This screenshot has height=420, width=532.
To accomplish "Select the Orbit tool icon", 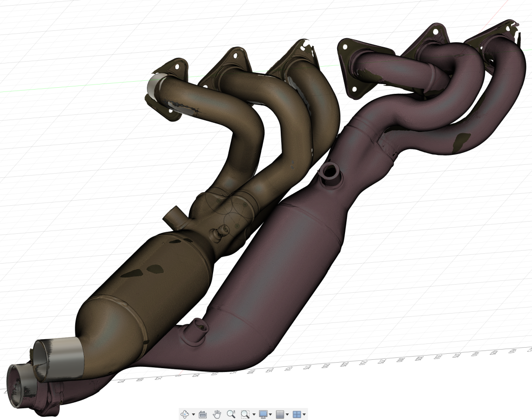I will click(185, 414).
